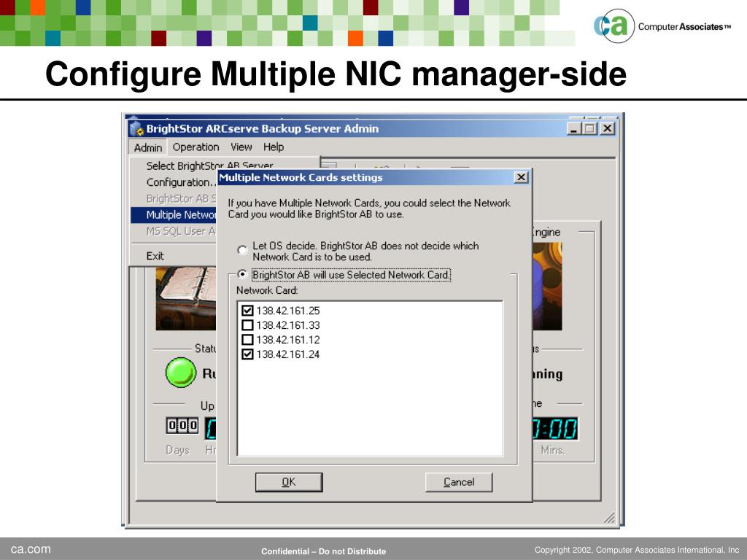
Task: Choose Select BrightStor AB Server menu entry
Action: [209, 166]
